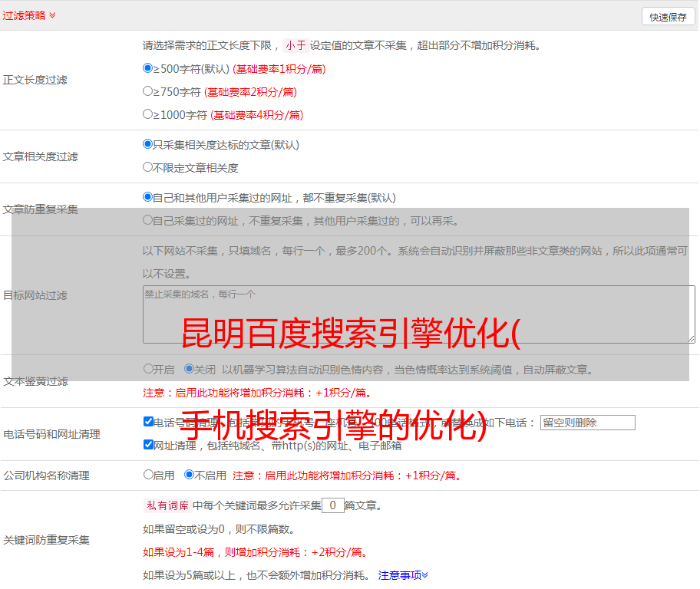This screenshot has height=589, width=700.
Task: Select the ≥500字符 default length option
Action: click(147, 67)
